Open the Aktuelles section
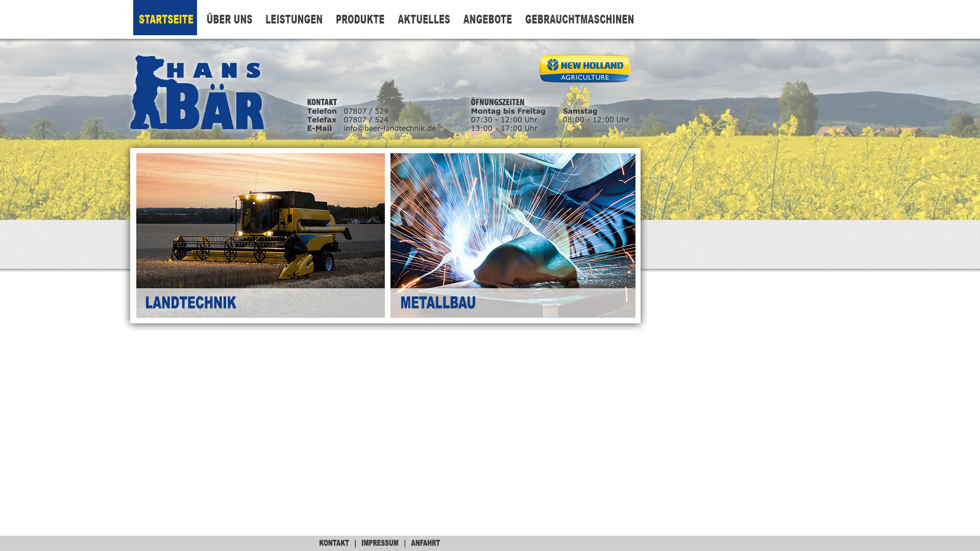Viewport: 980px width, 551px height. tap(424, 19)
